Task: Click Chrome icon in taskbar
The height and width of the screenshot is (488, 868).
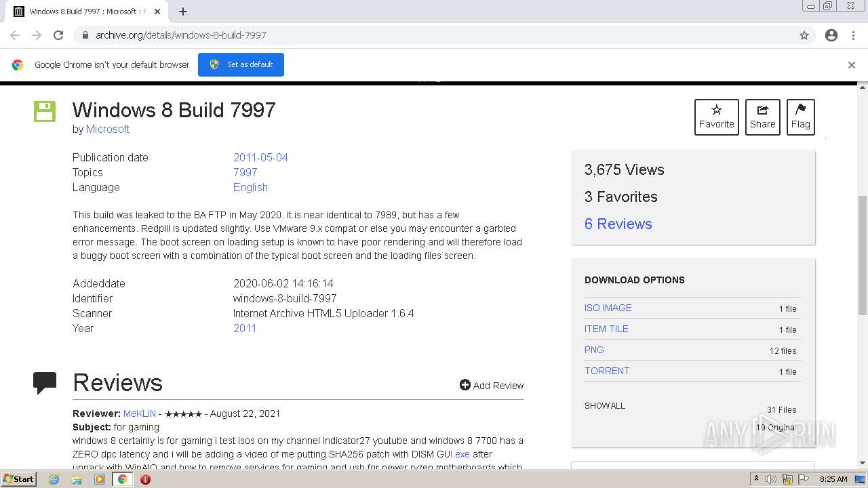Action: [x=123, y=479]
